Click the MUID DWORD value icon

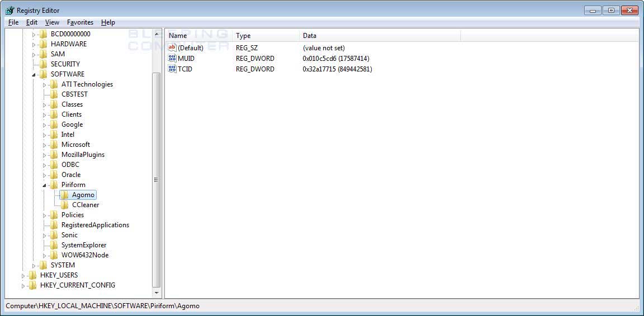coord(172,59)
